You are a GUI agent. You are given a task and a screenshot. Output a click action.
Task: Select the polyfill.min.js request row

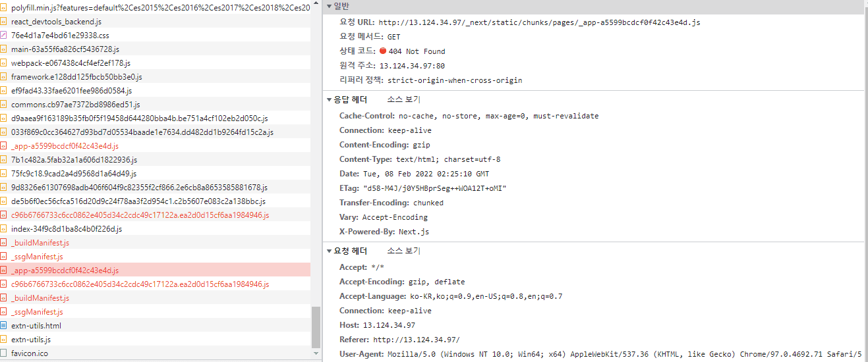pyautogui.click(x=158, y=8)
